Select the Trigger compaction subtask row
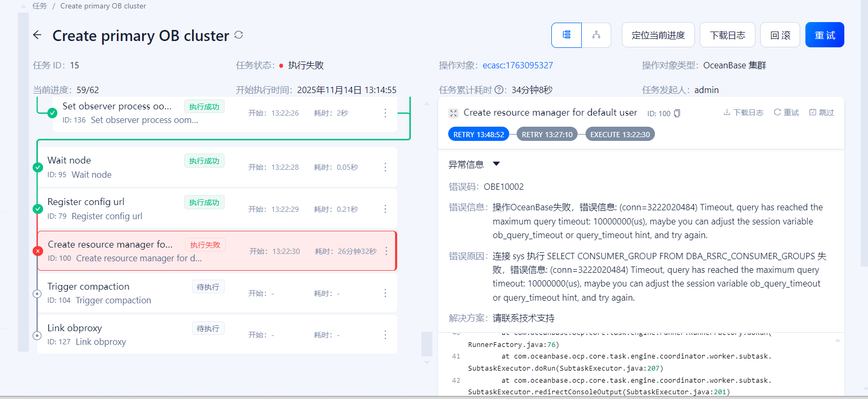868x399 pixels. (132, 293)
